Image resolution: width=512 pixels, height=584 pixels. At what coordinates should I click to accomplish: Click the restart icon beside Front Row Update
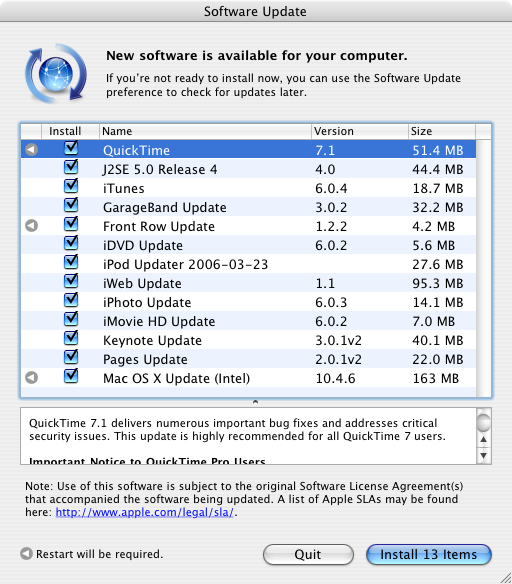pos(32,226)
